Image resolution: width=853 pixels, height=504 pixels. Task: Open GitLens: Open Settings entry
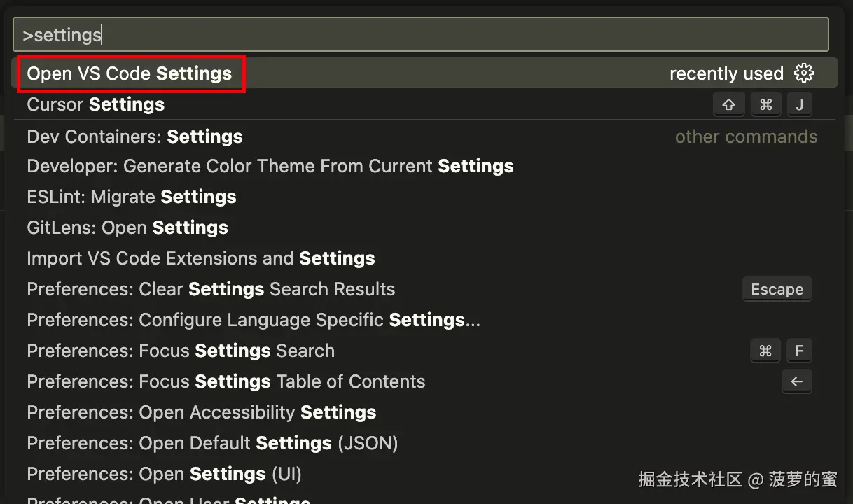pyautogui.click(x=127, y=227)
